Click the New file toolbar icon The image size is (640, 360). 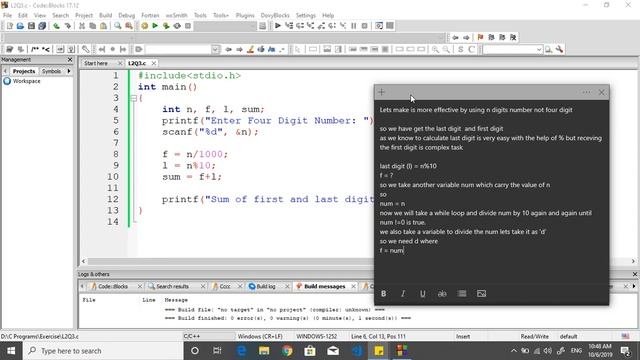(x=10, y=26)
